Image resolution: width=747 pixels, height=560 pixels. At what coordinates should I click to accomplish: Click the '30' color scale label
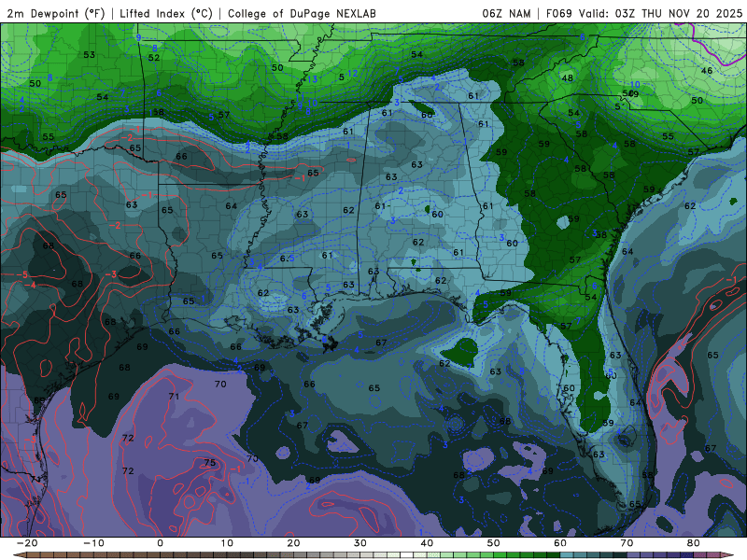[360, 543]
